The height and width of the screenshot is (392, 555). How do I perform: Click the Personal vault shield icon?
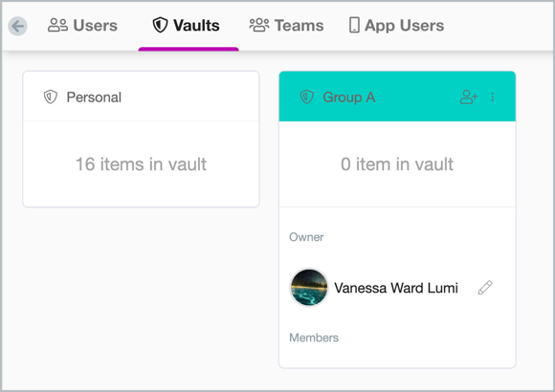coord(51,97)
